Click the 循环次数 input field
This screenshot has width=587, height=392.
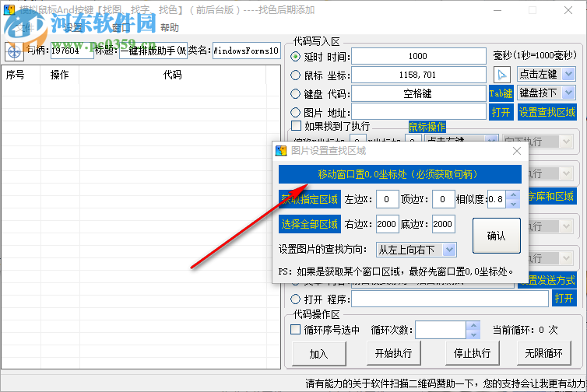(441, 330)
